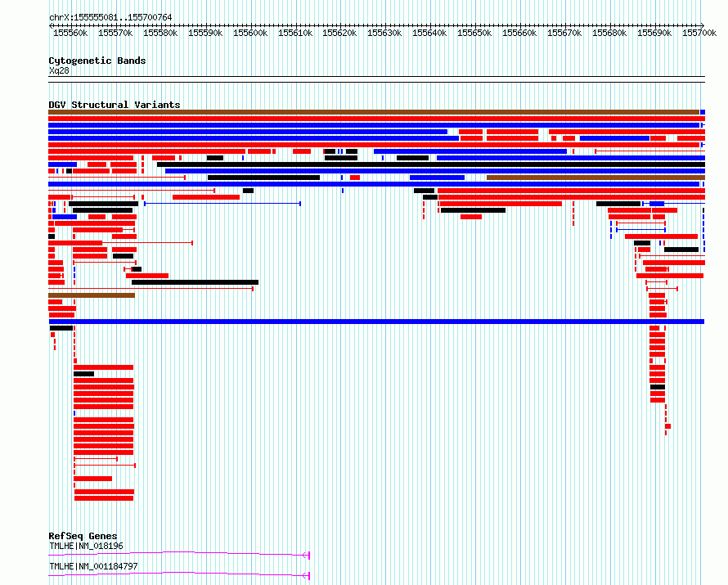728x585 pixels.
Task: Select the 155650k ruler position label
Action: tap(475, 33)
